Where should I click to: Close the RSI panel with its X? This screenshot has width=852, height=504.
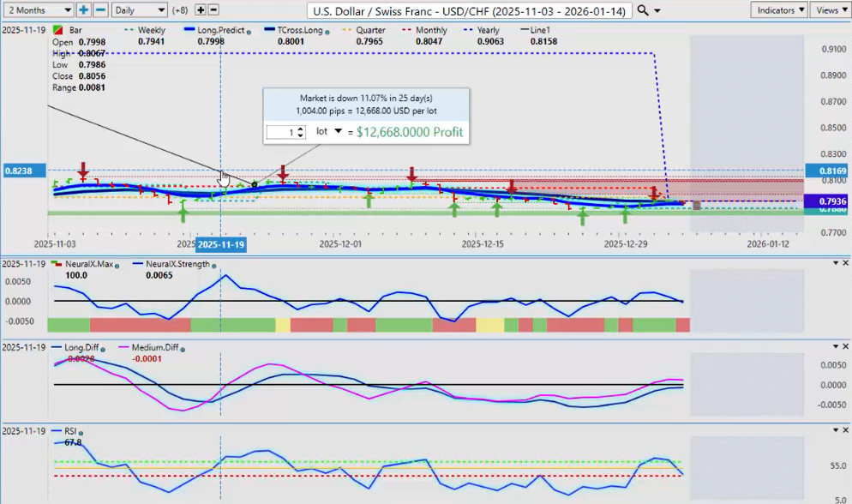844,429
